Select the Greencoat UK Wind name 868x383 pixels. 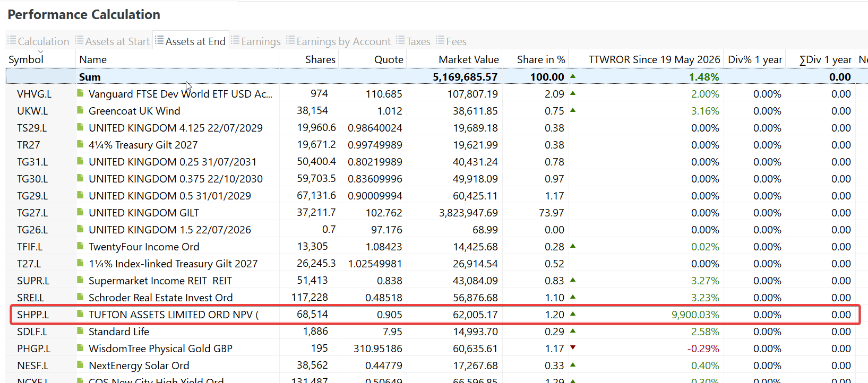(134, 111)
